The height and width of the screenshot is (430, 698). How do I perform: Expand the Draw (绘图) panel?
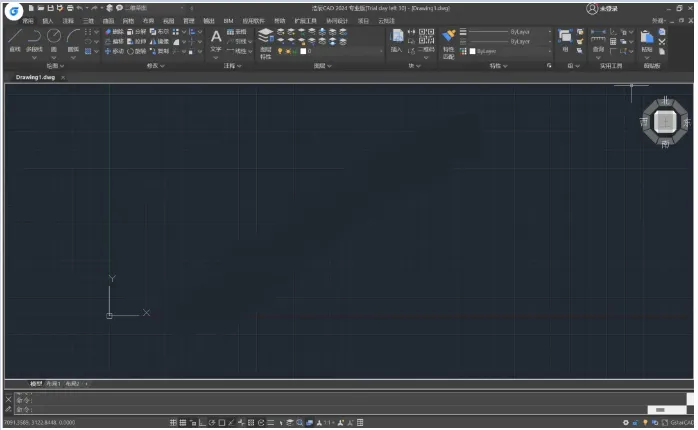[x=55, y=66]
